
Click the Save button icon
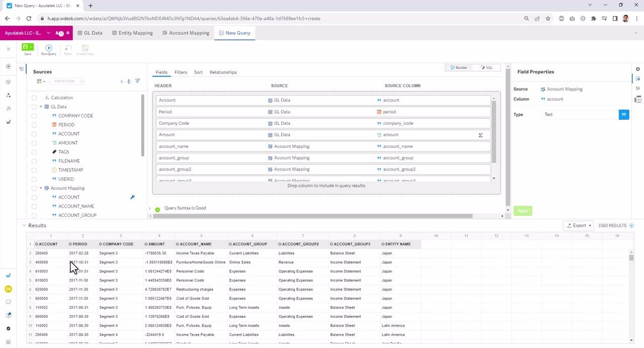(25, 47)
